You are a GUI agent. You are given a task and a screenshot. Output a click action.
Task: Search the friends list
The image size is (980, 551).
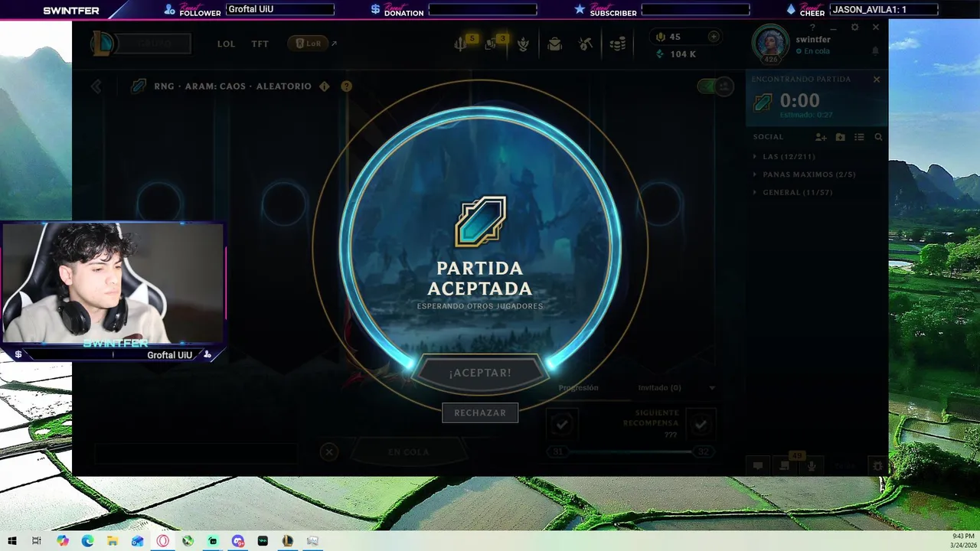tap(878, 137)
